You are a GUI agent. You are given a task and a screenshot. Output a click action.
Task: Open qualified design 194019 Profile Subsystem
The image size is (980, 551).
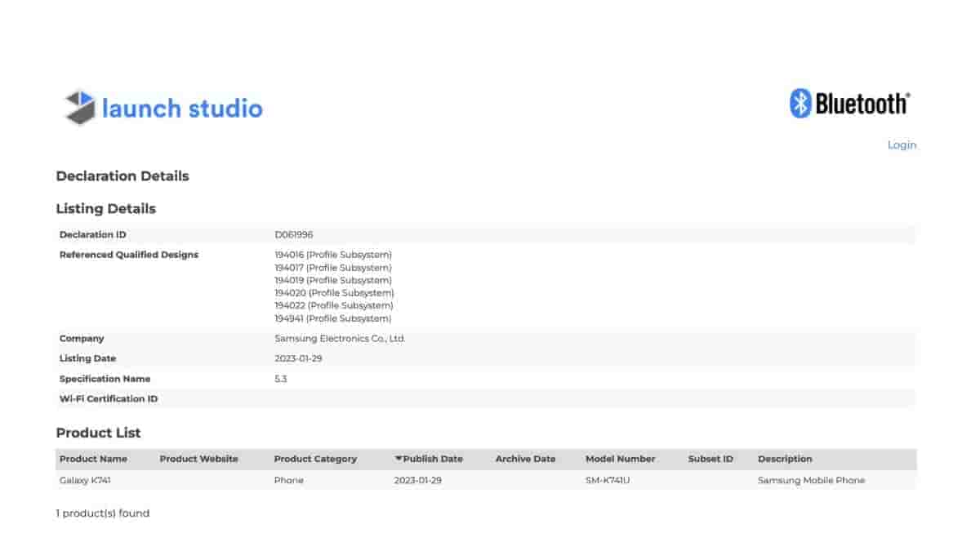333,280
